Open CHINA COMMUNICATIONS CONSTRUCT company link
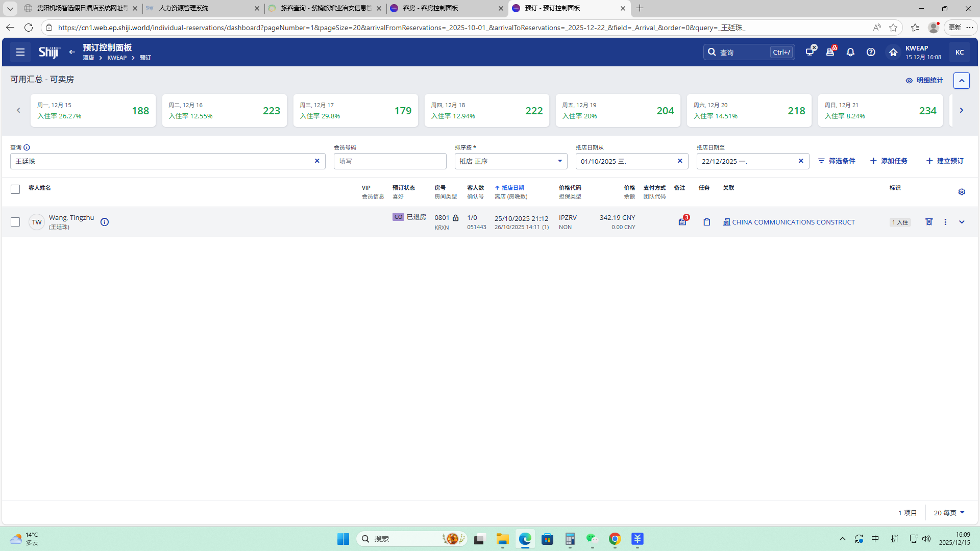This screenshot has height=551, width=980. click(x=793, y=222)
